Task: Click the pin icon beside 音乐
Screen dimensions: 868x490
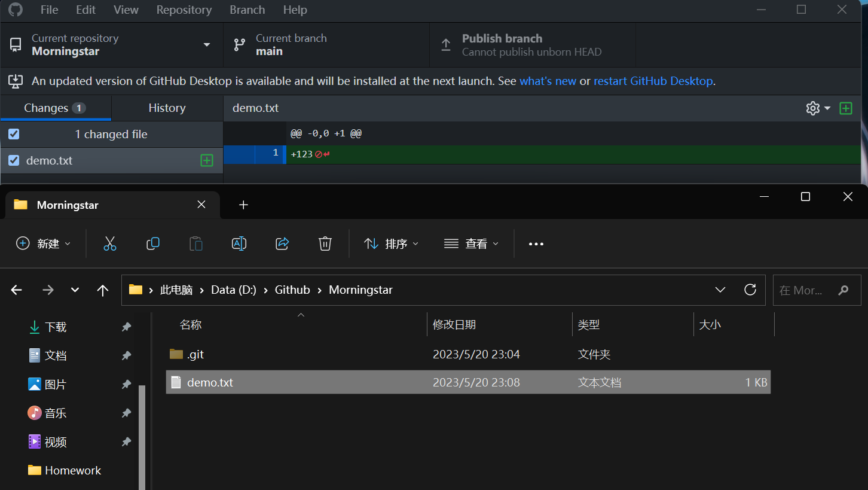Action: 126,413
